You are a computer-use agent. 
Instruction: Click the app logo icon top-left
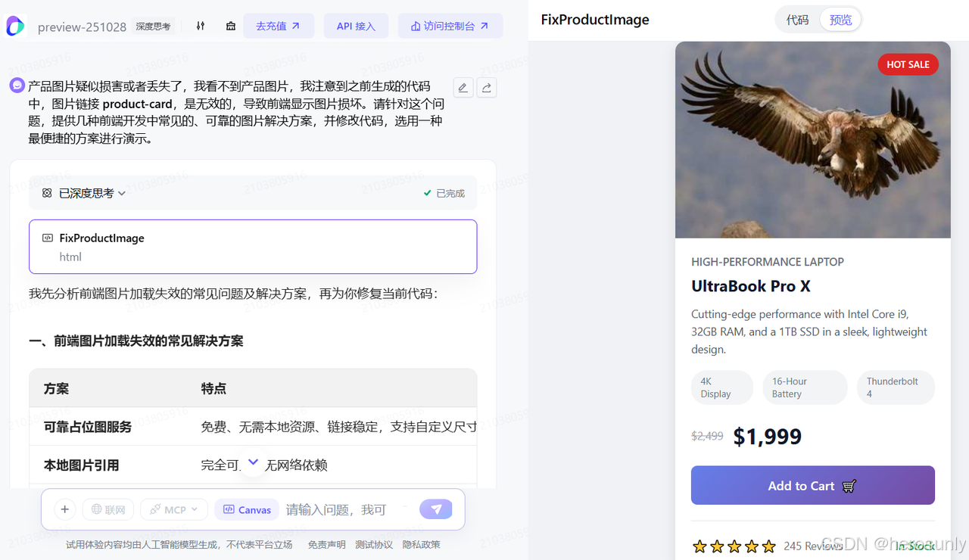[x=16, y=26]
